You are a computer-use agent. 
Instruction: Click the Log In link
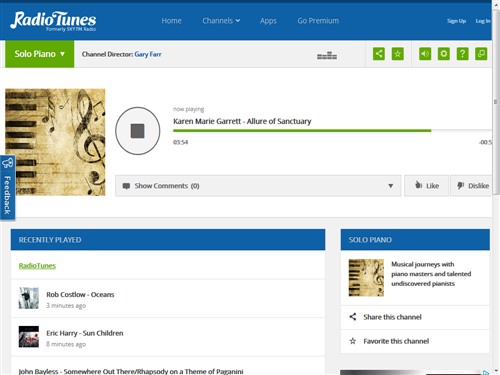[483, 21]
